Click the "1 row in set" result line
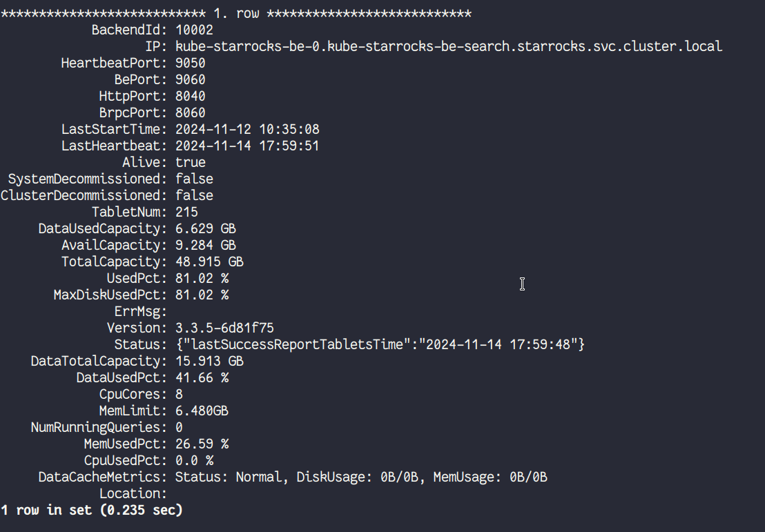 (92, 510)
